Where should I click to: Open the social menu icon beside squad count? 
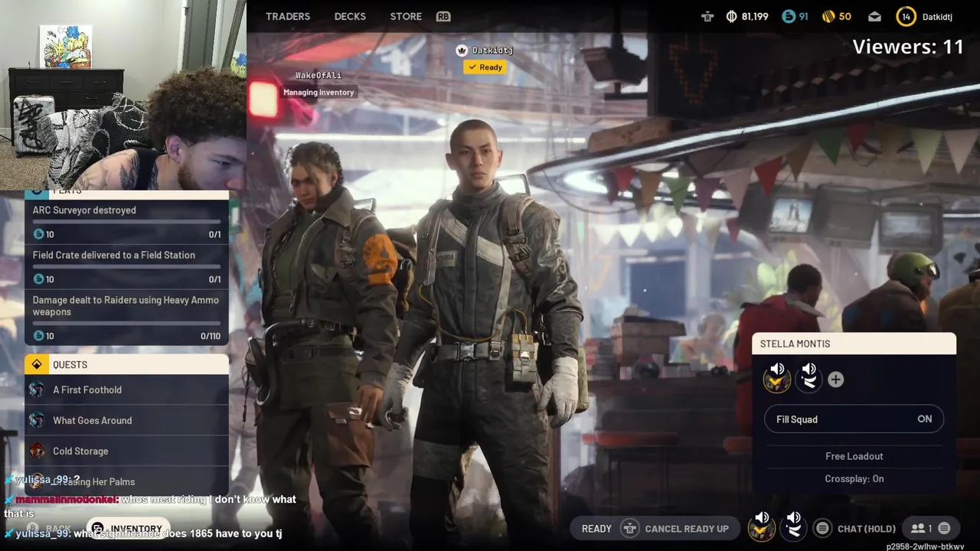click(x=945, y=528)
